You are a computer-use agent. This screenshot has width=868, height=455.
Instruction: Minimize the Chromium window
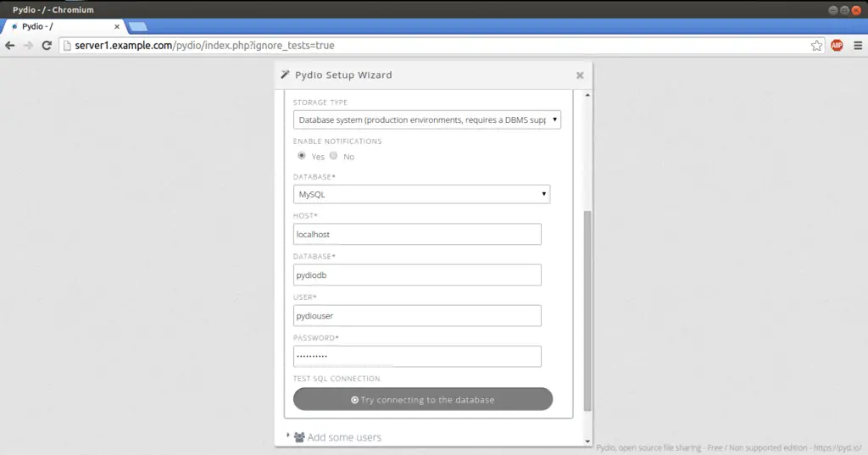[x=832, y=10]
